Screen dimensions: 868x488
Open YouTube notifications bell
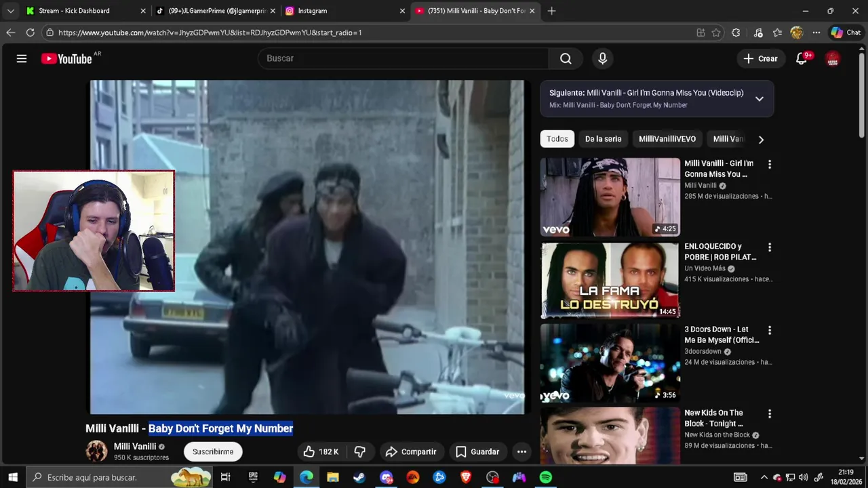click(802, 58)
